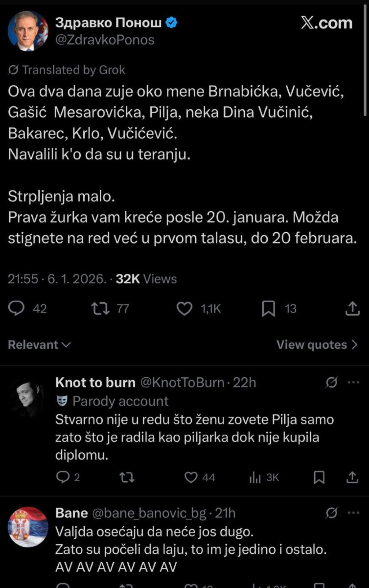Open the Relevant sort dropdown
369x588 pixels.
39,345
